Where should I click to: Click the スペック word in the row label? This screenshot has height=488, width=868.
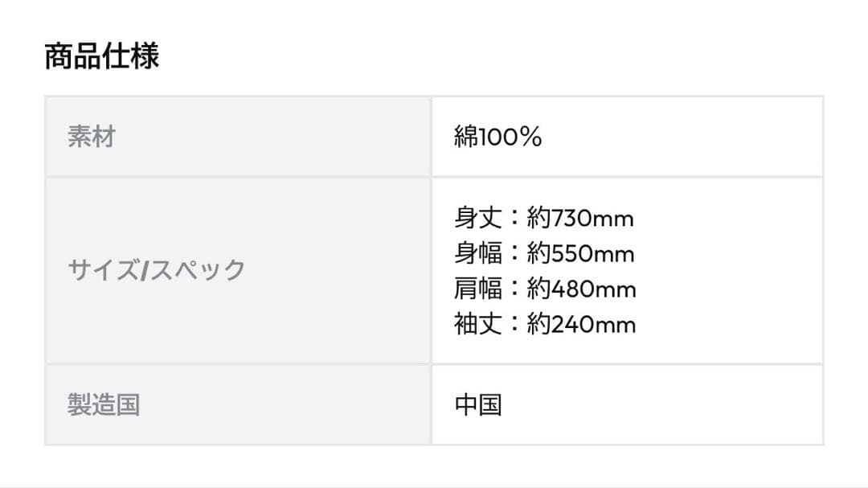click(196, 270)
